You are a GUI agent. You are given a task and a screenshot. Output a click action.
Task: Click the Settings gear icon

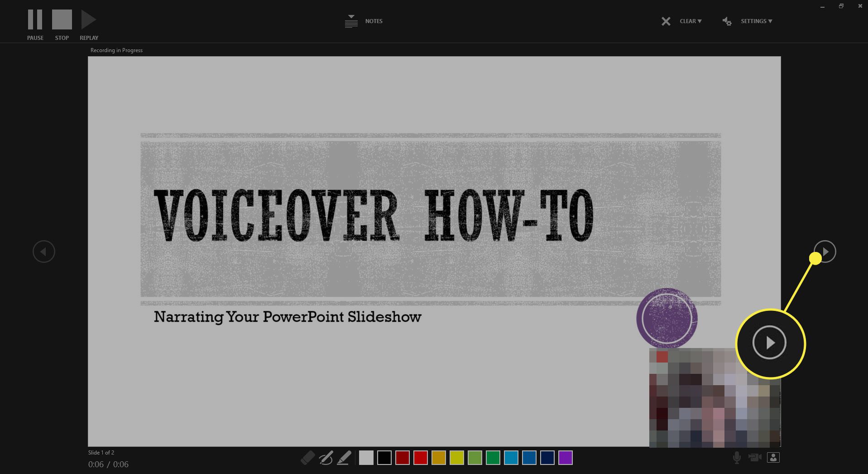point(727,21)
